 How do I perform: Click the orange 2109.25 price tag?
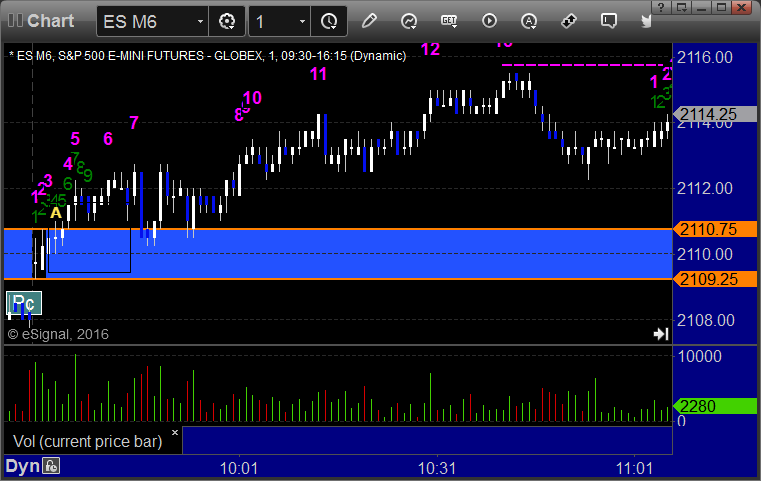point(714,279)
